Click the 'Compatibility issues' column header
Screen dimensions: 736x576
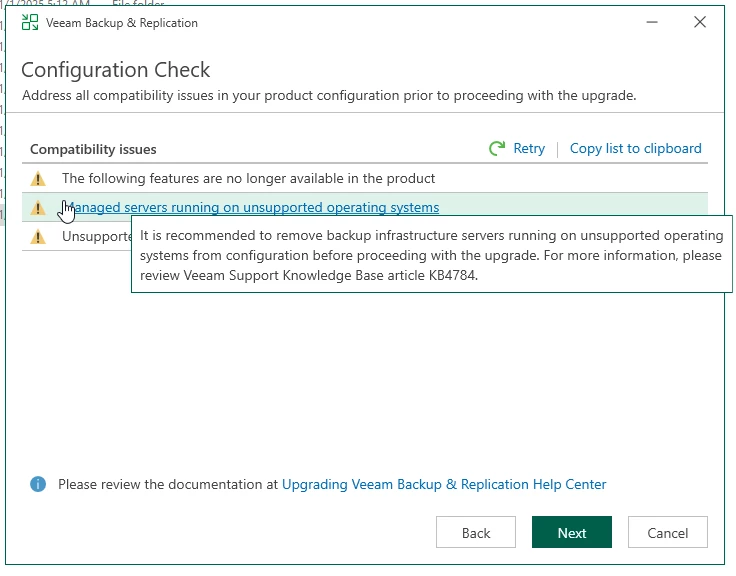93,149
